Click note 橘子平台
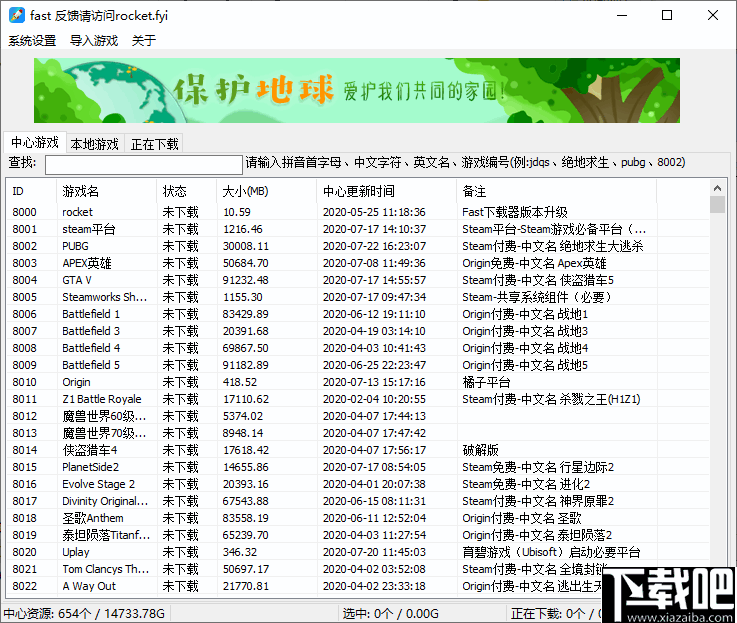The height and width of the screenshot is (623, 737). 486,382
